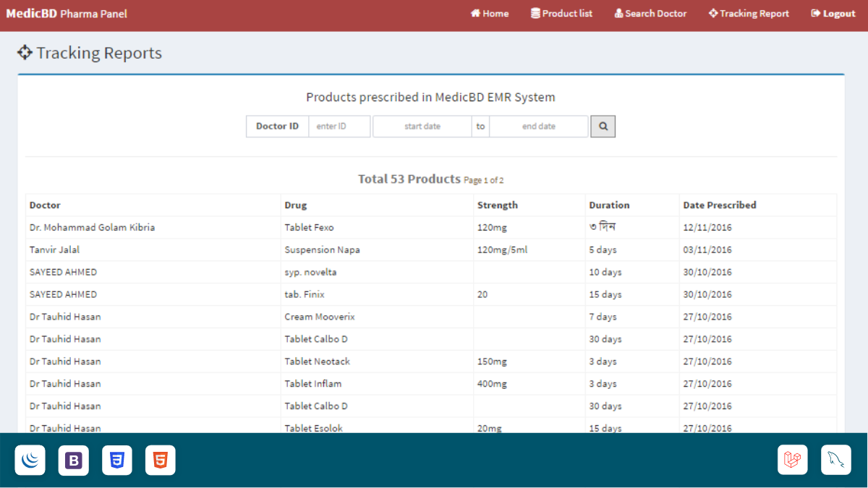Viewport: 868px width, 488px height.
Task: Open the MedicBD Pharma Panel brand link
Action: (66, 13)
